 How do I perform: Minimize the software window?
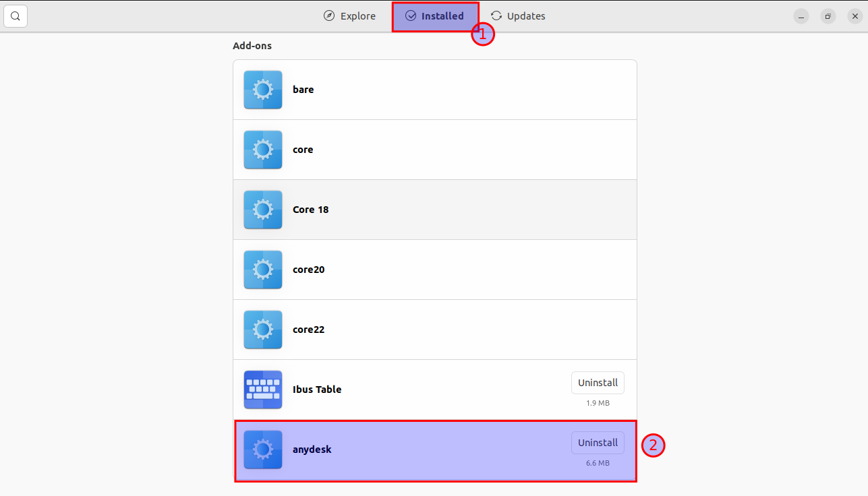(801, 16)
